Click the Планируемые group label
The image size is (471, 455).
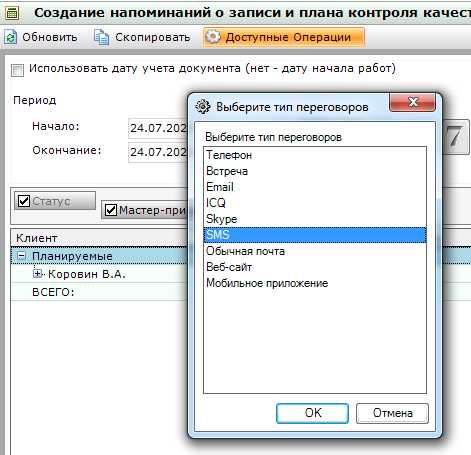click(x=72, y=256)
